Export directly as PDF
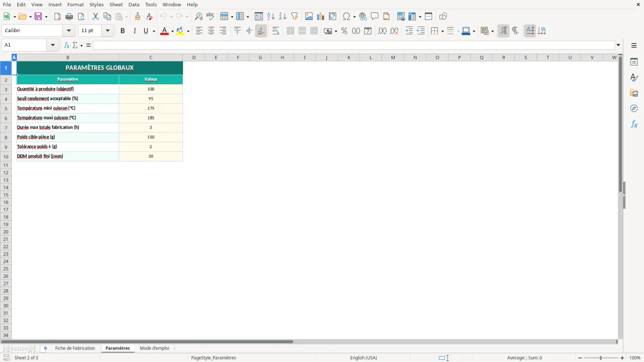The height and width of the screenshot is (362, 644). 57,17
